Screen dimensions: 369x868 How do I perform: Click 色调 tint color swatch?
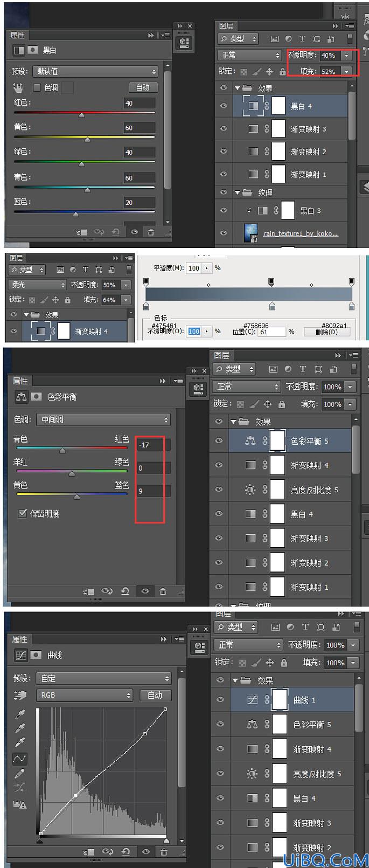click(x=67, y=87)
